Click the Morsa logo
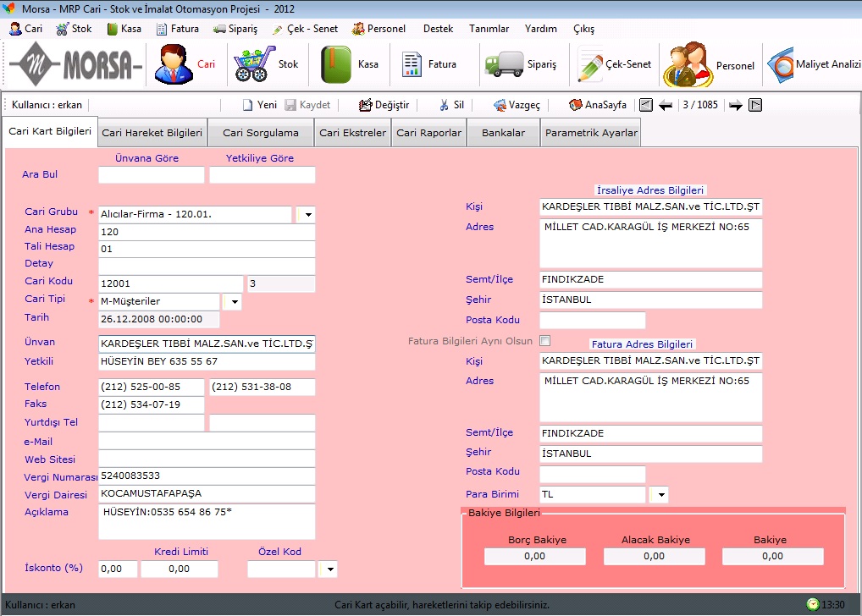This screenshot has height=616, width=862. click(75, 64)
